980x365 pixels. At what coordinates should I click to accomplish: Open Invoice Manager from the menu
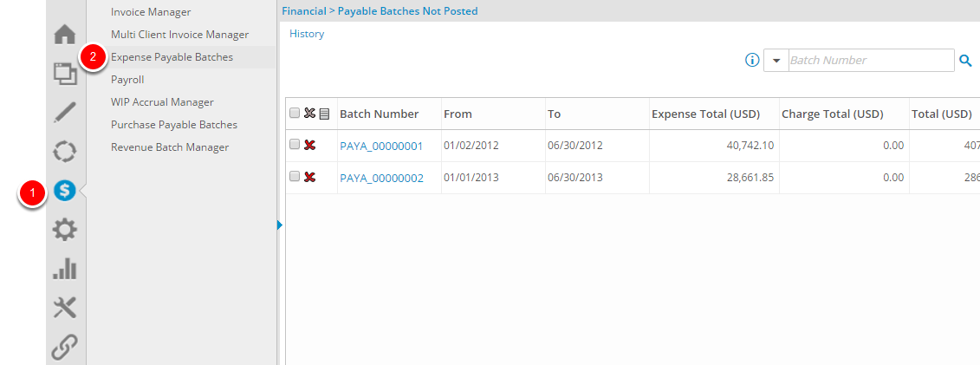(151, 12)
